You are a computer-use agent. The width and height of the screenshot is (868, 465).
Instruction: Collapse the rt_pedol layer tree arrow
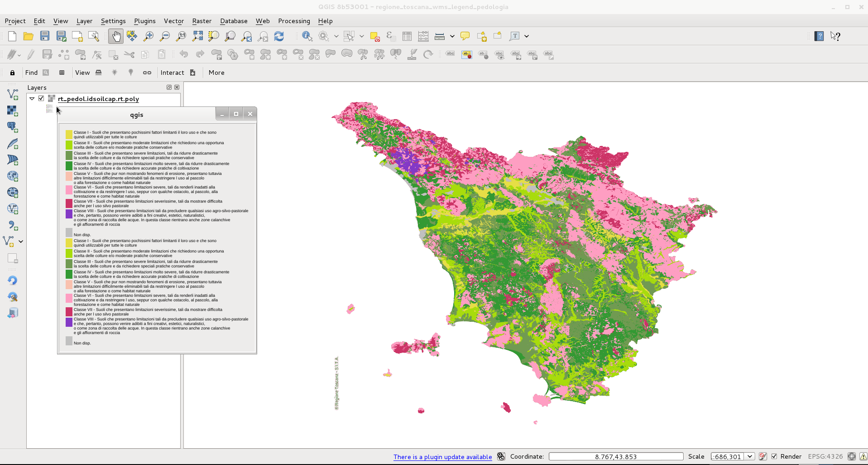[32, 98]
